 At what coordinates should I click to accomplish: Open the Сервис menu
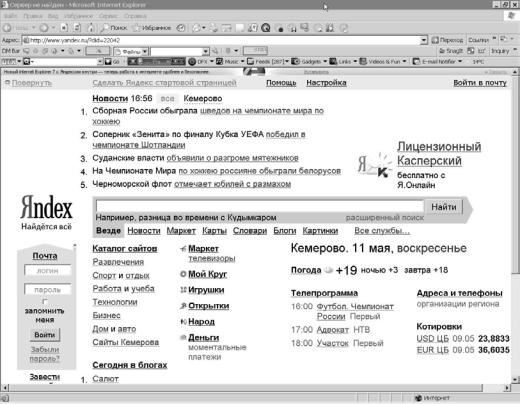[108, 16]
